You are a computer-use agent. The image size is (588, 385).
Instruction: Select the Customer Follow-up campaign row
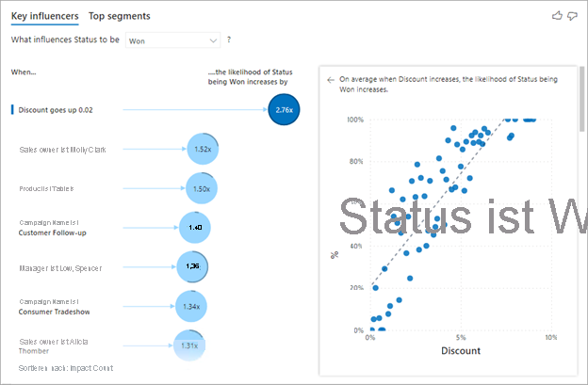coord(53,228)
